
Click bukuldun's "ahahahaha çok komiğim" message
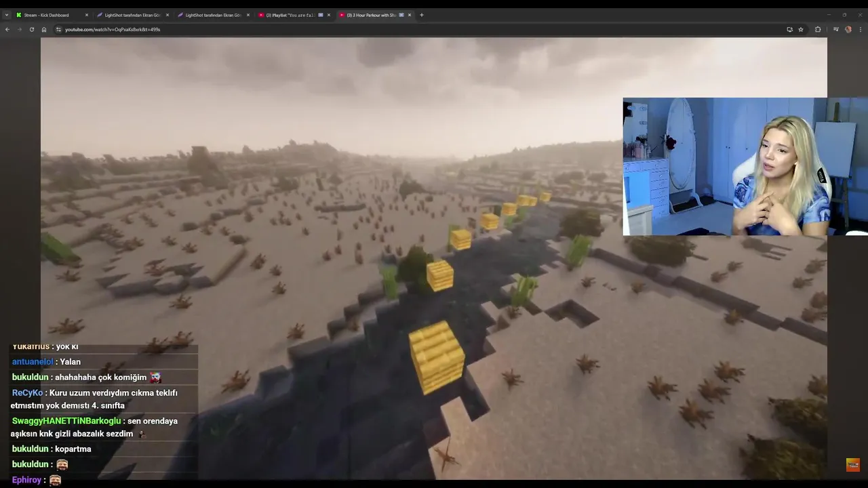[x=101, y=378]
